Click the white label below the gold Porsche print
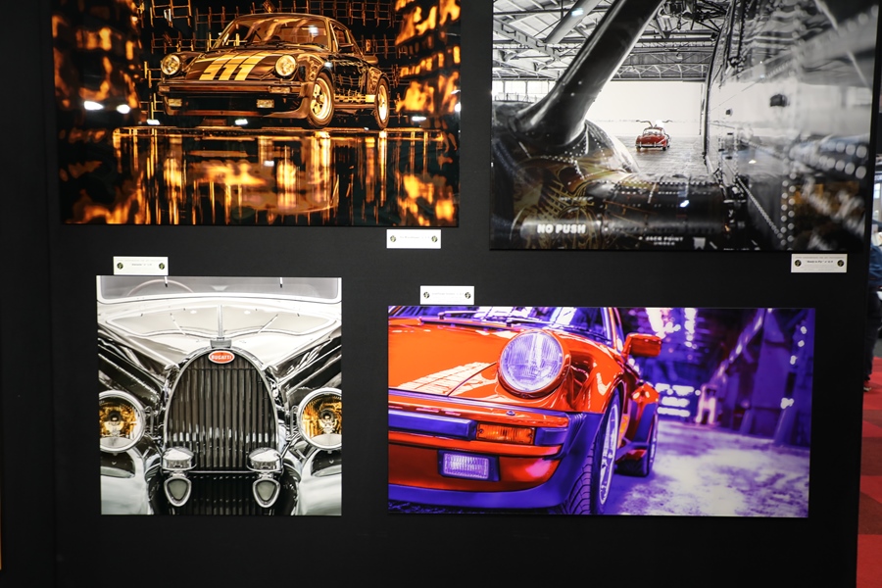The width and height of the screenshot is (882, 588). [x=413, y=238]
